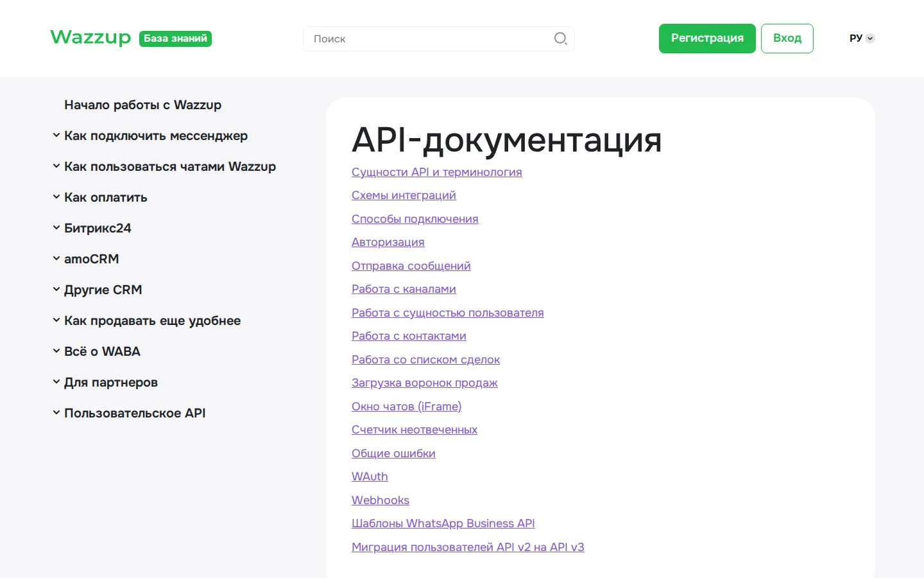Expand chevron beside Для партнеров

[56, 382]
